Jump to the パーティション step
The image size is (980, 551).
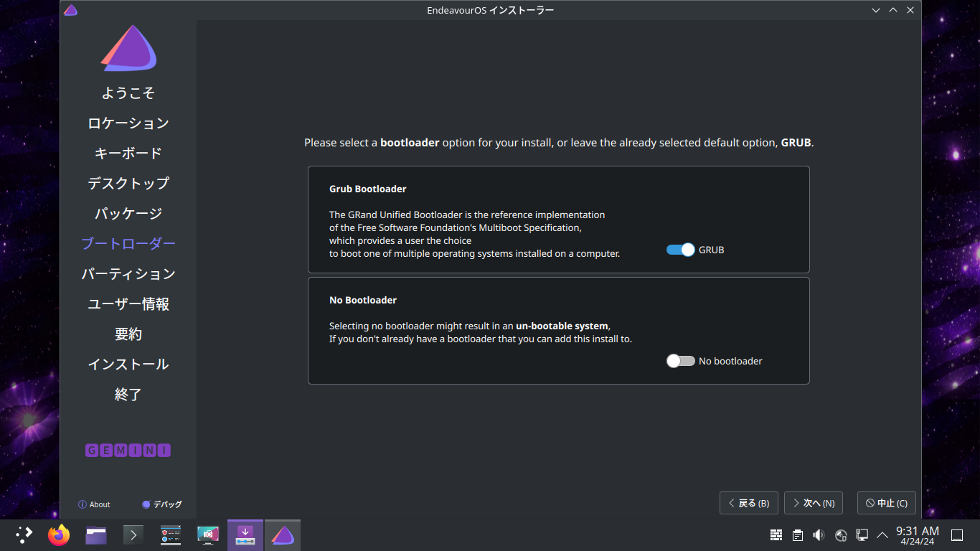[128, 274]
